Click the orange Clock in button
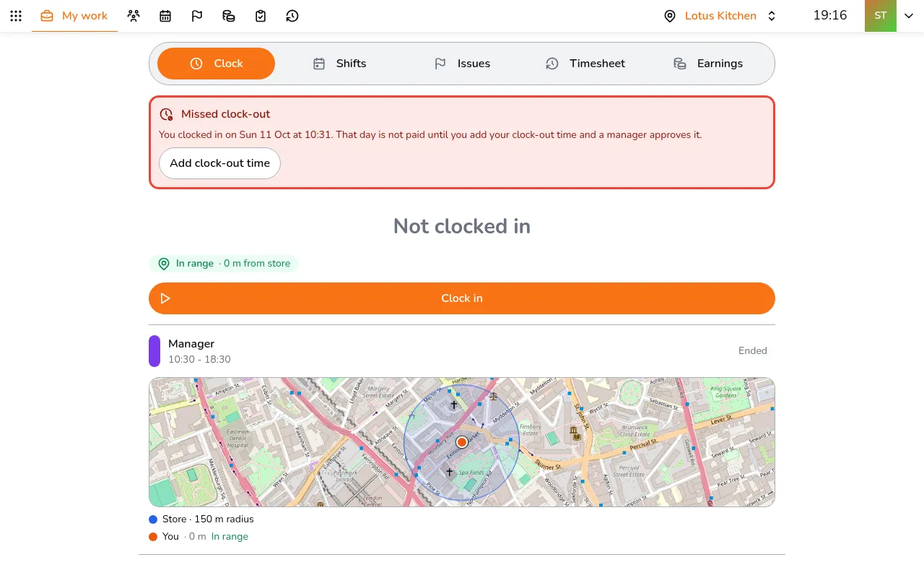924x578 pixels. 462,298
